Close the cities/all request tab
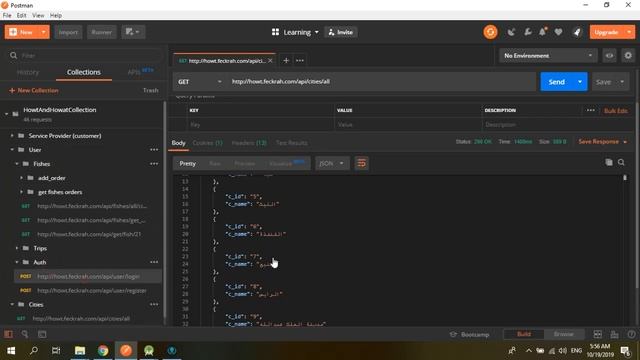This screenshot has height=360, width=640. (x=270, y=60)
